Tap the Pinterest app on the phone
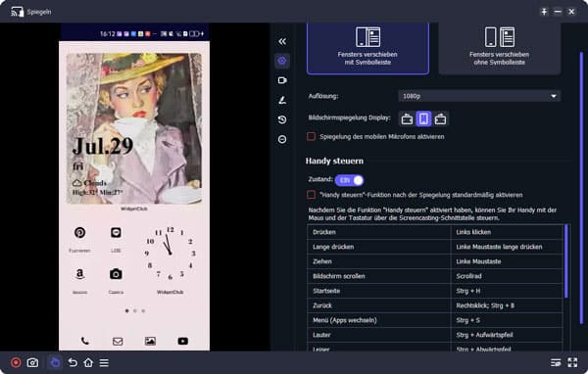The image size is (588, 374). click(80, 233)
